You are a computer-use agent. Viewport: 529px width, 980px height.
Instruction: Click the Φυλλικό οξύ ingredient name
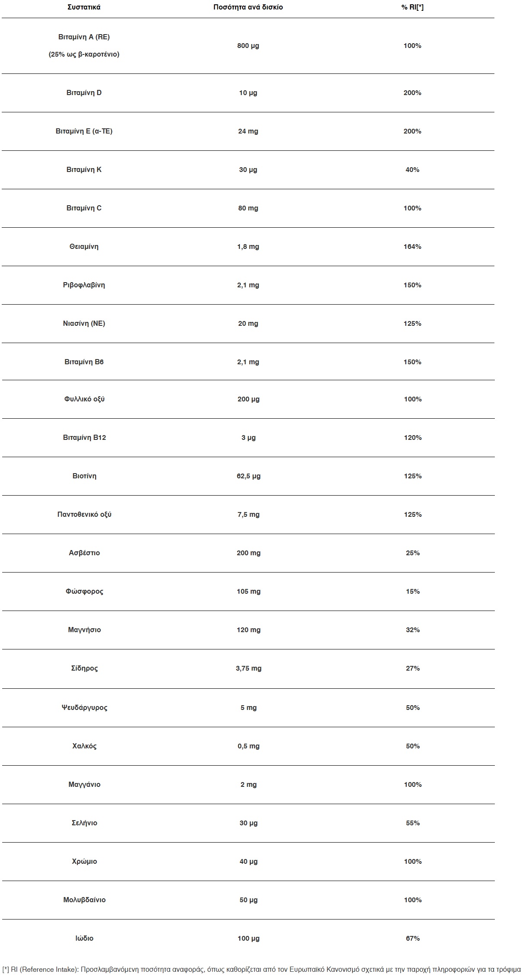pyautogui.click(x=84, y=399)
